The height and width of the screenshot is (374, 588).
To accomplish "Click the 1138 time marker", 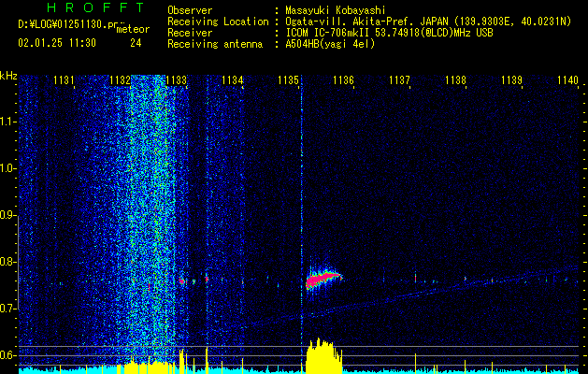I will pos(455,80).
